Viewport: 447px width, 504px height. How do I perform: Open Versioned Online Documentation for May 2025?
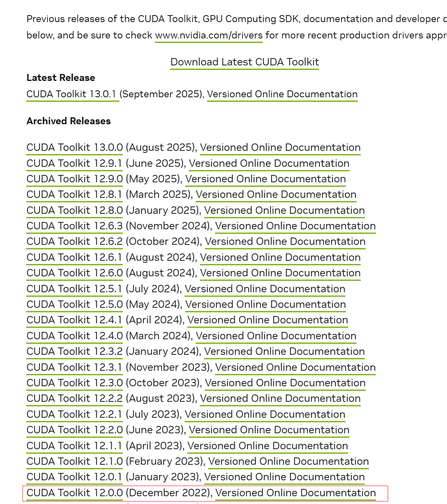265,179
